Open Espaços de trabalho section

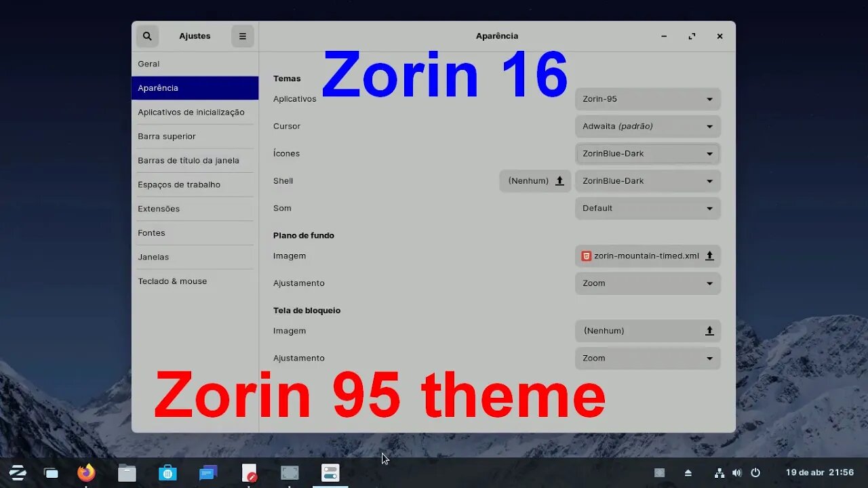(195, 184)
